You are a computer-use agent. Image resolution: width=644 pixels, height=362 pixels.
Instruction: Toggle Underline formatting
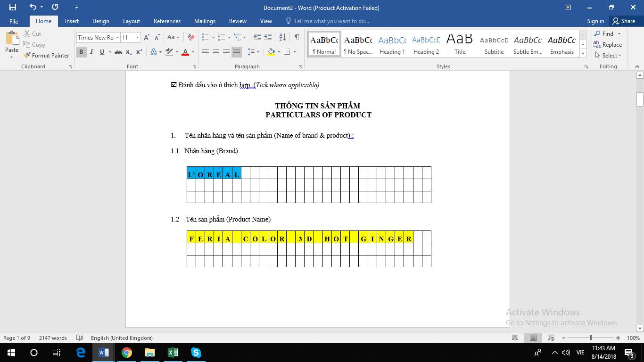pyautogui.click(x=102, y=52)
